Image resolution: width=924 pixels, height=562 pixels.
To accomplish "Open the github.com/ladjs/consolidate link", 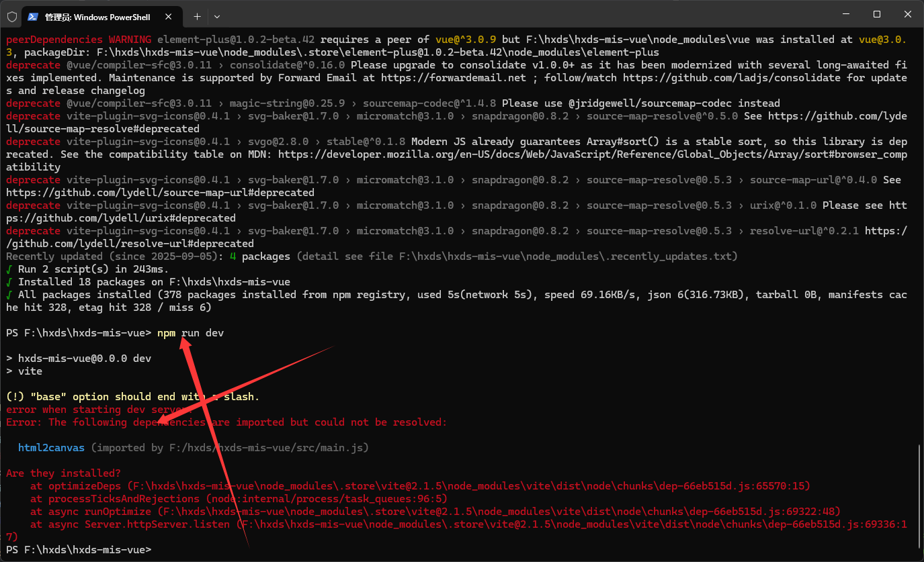I will pyautogui.click(x=731, y=78).
